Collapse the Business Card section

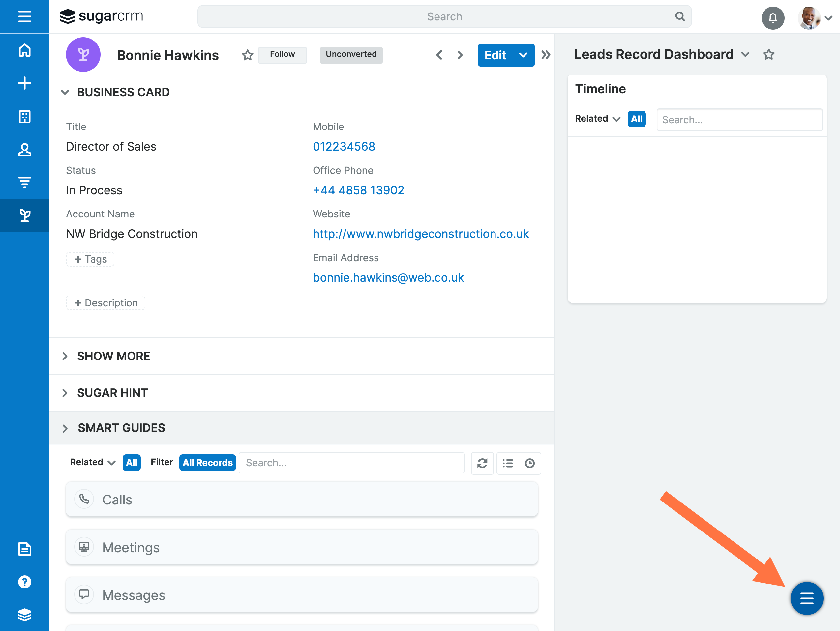point(65,92)
